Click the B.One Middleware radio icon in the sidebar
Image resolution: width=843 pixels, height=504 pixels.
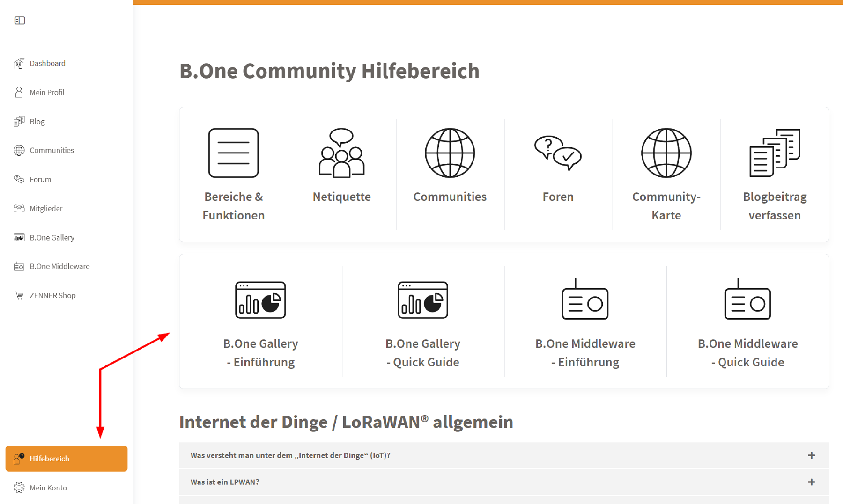point(19,266)
